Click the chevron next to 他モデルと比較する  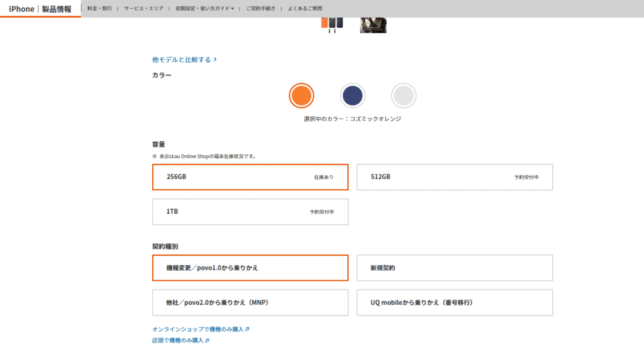point(215,60)
